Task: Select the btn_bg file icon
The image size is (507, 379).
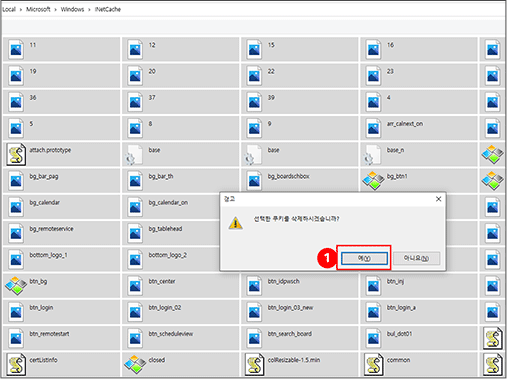Action: click(16, 286)
